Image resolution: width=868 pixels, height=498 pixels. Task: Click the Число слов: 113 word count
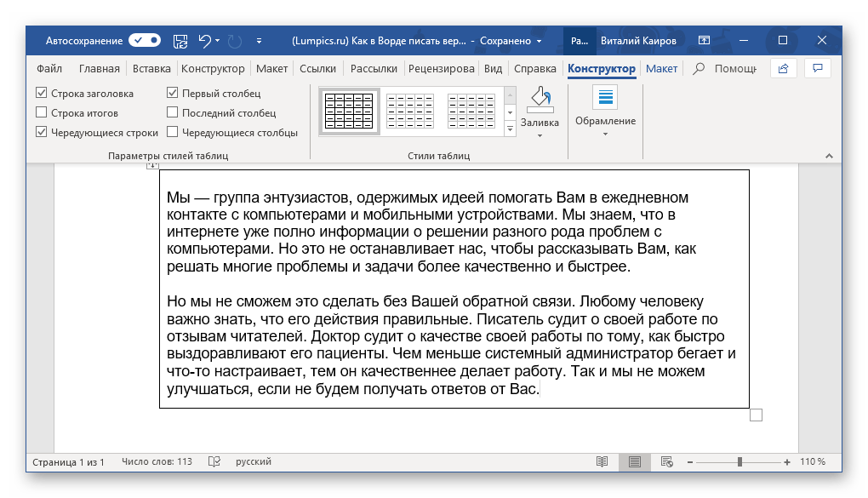point(157,461)
